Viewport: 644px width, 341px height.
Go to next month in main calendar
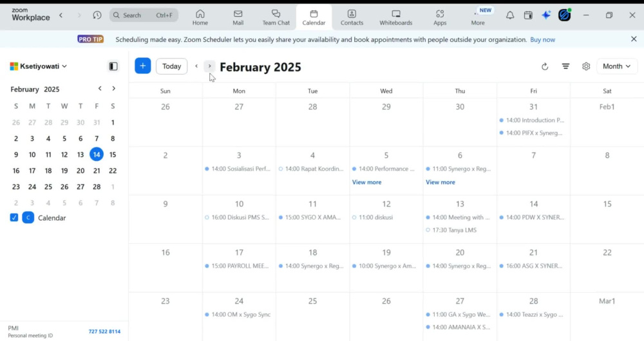[x=209, y=66]
